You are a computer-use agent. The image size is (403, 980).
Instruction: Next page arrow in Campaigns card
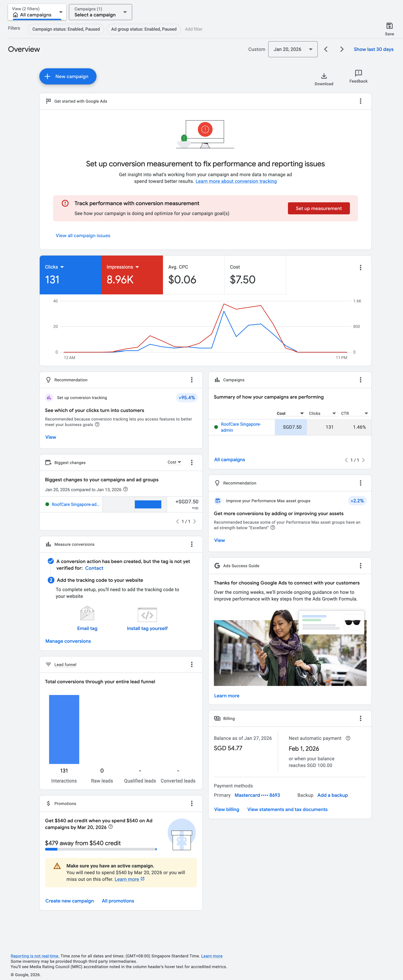tap(363, 460)
